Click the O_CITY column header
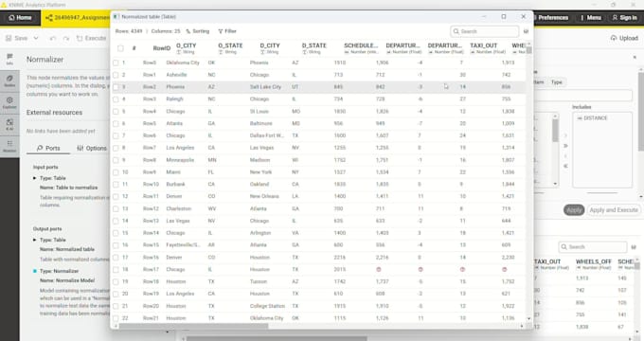The image size is (644, 341). (186, 48)
